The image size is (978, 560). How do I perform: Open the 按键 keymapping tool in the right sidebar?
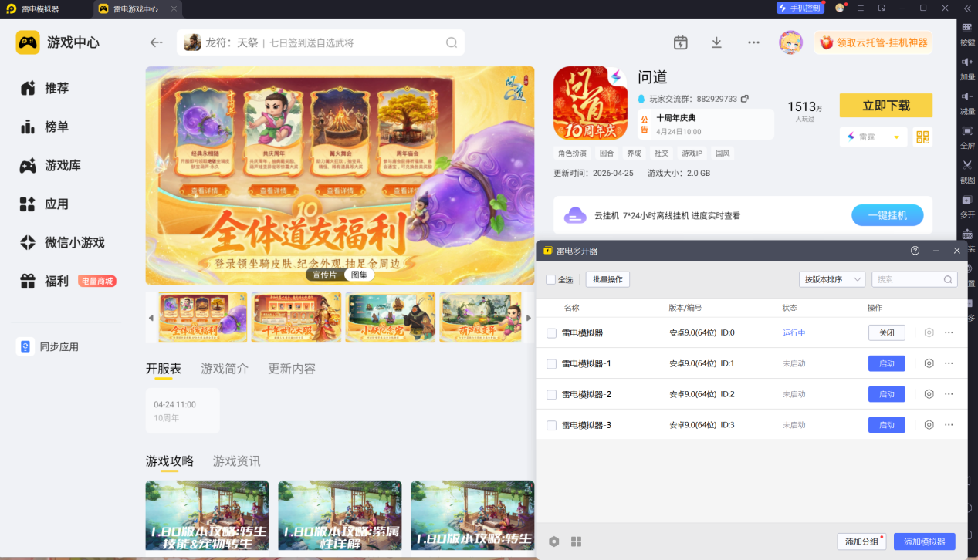pos(967,34)
